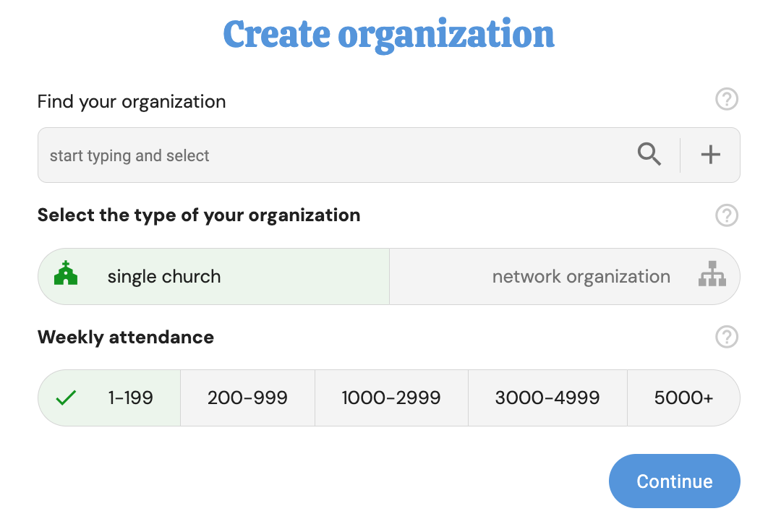Viewport: 768px width, 532px height.
Task: Click the 'Find your organization' label
Action: click(132, 102)
